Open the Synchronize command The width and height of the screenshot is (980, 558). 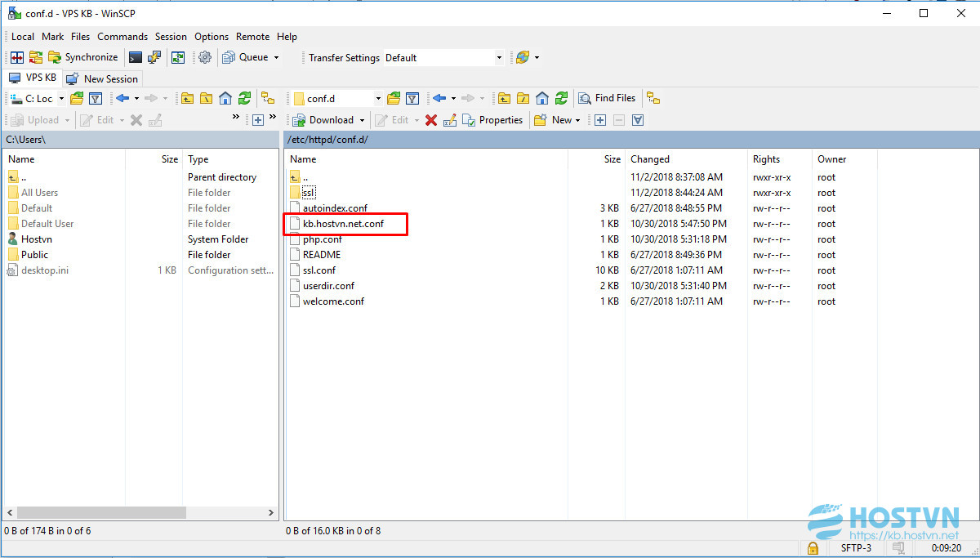coord(82,57)
